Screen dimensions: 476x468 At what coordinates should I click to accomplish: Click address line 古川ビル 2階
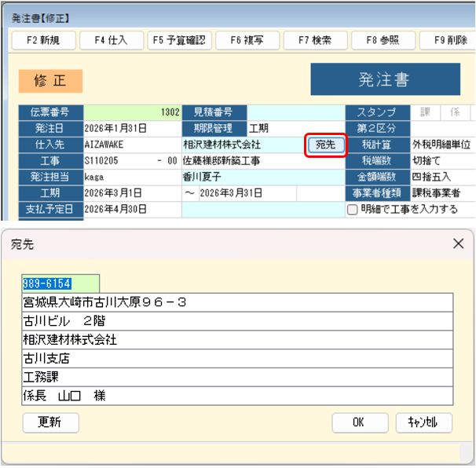coord(237,321)
